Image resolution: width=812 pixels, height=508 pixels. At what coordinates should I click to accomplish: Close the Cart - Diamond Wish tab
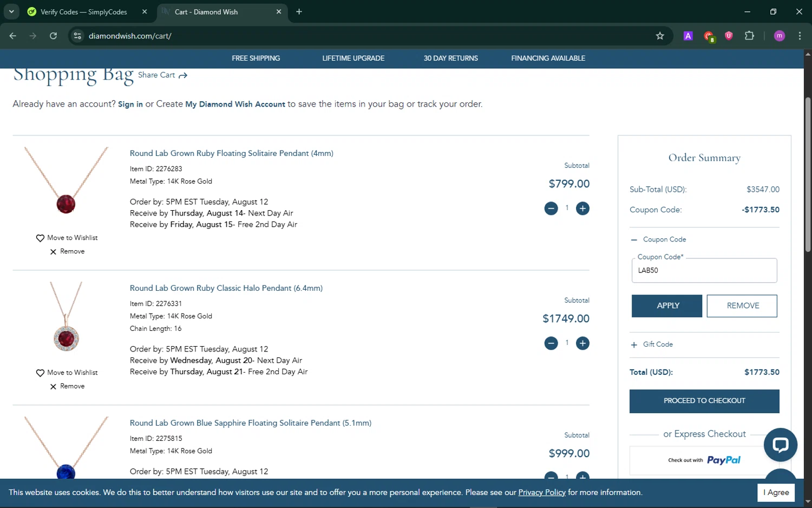[x=279, y=11]
